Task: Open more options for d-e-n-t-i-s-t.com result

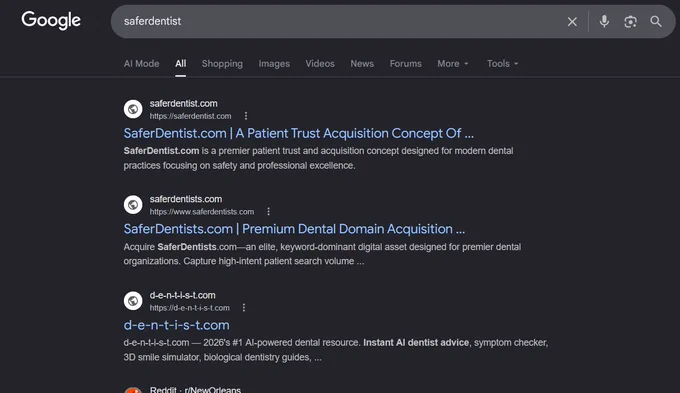Action: point(244,308)
